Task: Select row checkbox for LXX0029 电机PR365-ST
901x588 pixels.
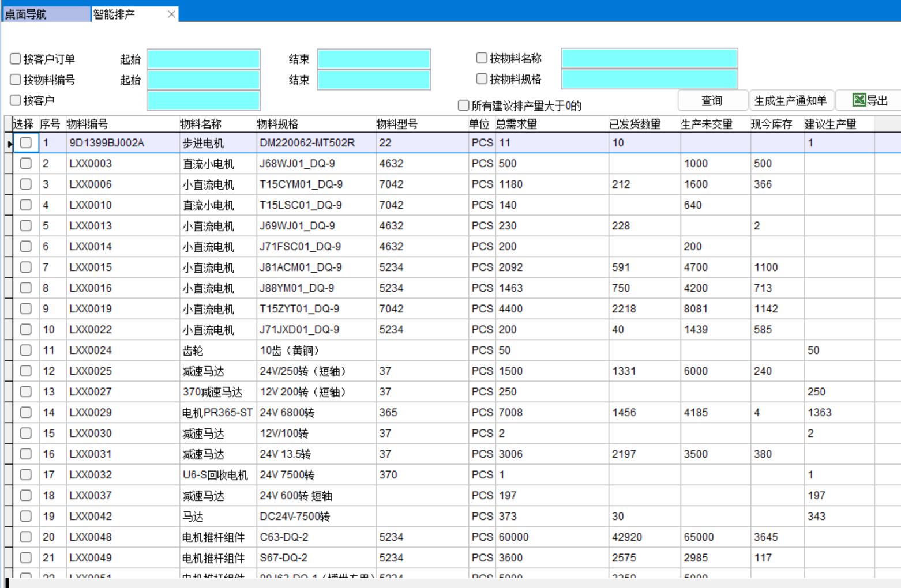Action: pos(25,413)
